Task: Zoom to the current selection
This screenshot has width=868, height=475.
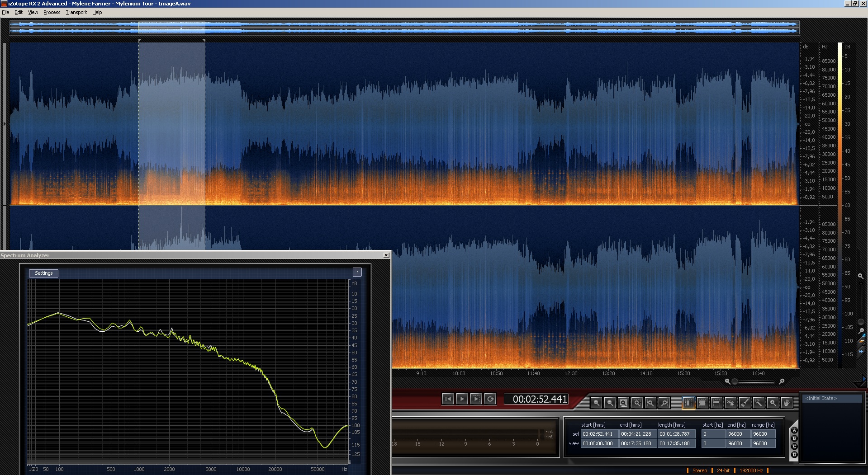Action: (x=637, y=403)
